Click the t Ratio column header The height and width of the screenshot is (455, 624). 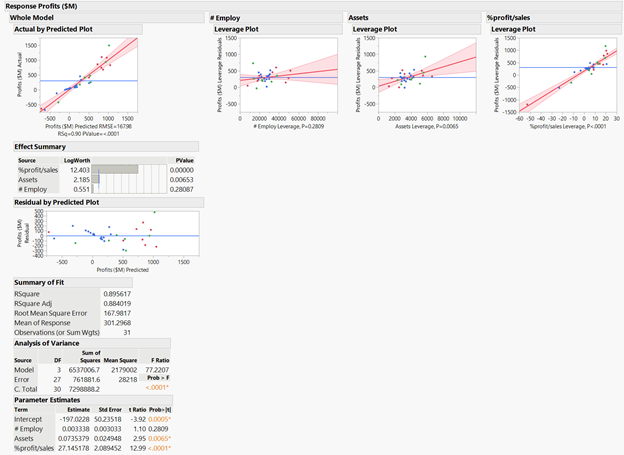point(137,410)
